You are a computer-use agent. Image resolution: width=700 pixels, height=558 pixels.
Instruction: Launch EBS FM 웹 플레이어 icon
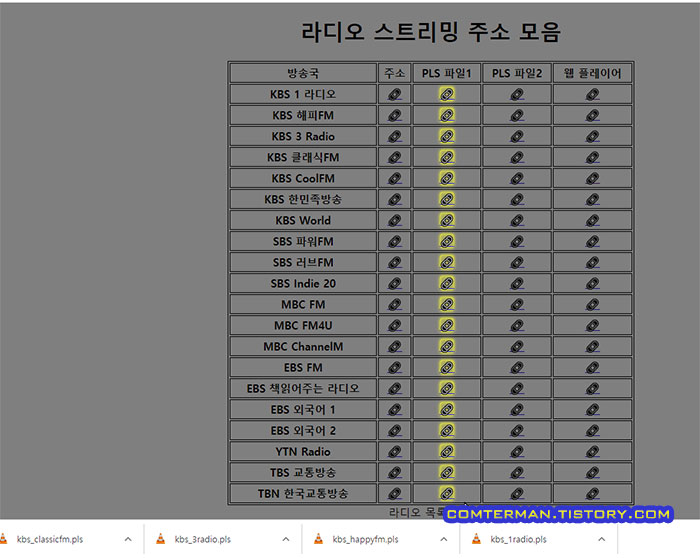click(592, 368)
